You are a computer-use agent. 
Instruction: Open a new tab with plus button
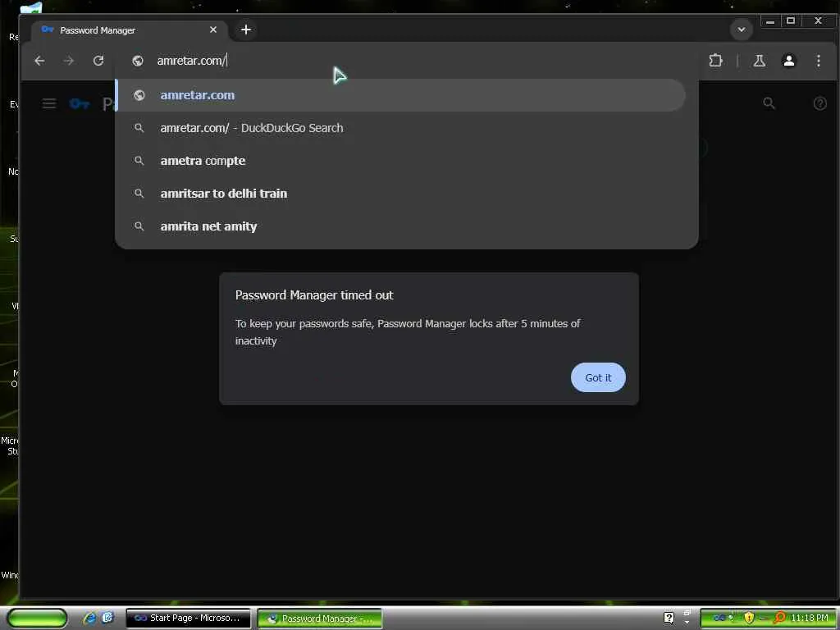point(246,30)
